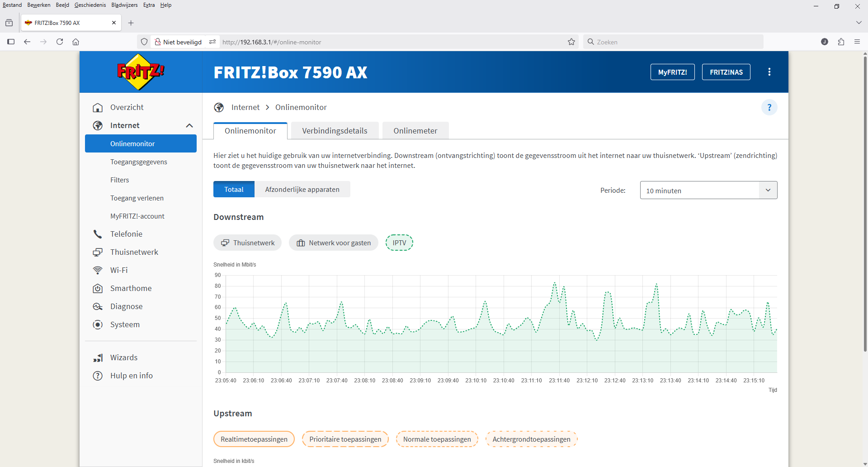Select the Onlinemonitor sidebar item
This screenshot has height=467, width=868.
[x=141, y=143]
